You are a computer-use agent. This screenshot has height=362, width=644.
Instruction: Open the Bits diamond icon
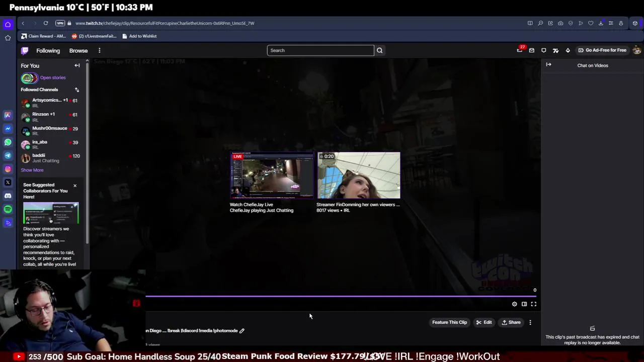(568, 50)
